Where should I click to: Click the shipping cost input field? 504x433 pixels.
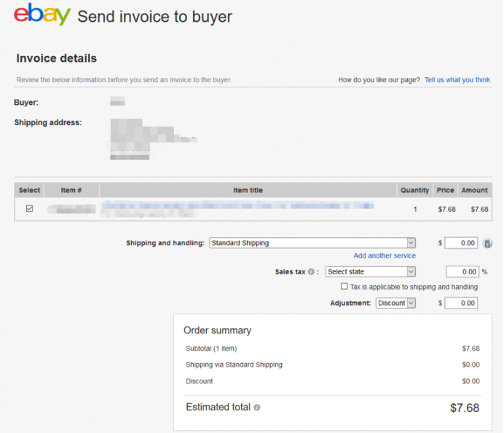461,243
